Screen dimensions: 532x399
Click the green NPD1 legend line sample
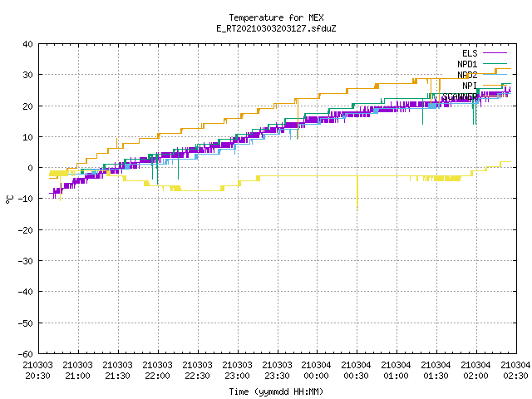tap(495, 64)
